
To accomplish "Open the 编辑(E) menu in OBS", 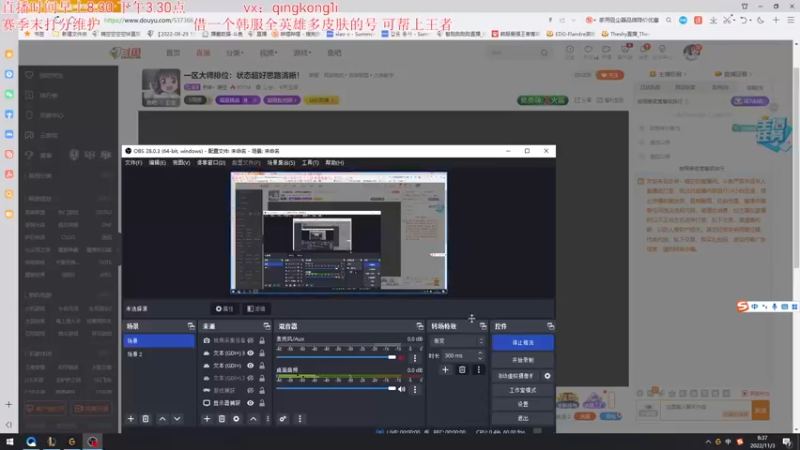I will [x=157, y=163].
